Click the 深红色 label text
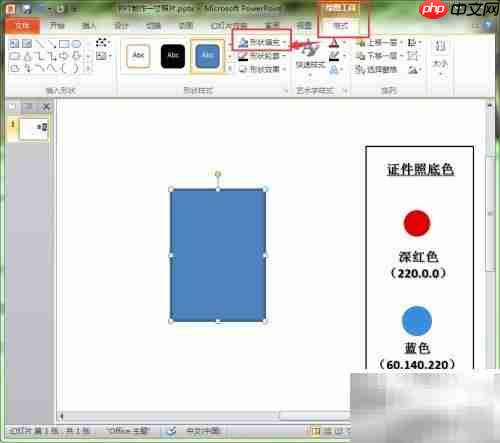 [x=418, y=257]
